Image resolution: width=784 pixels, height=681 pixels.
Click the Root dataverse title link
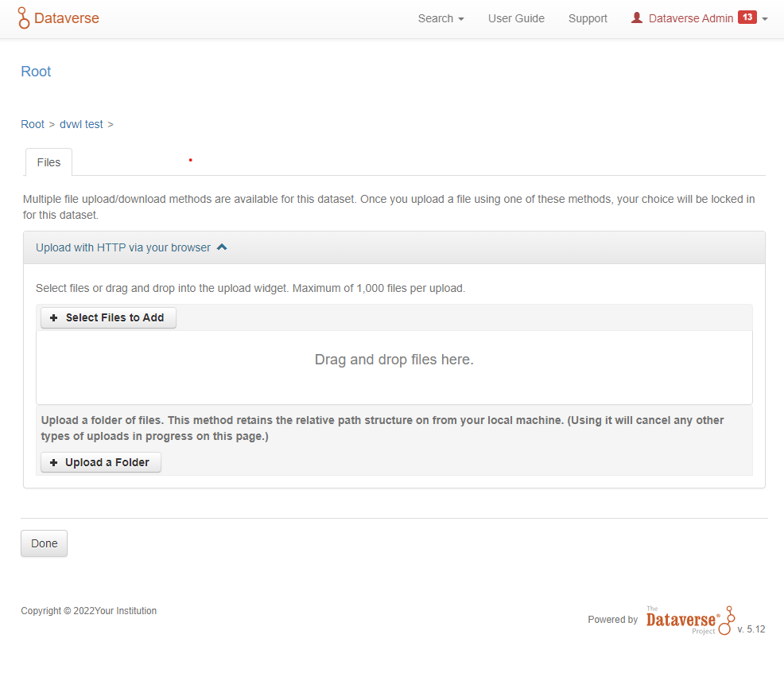tap(36, 72)
